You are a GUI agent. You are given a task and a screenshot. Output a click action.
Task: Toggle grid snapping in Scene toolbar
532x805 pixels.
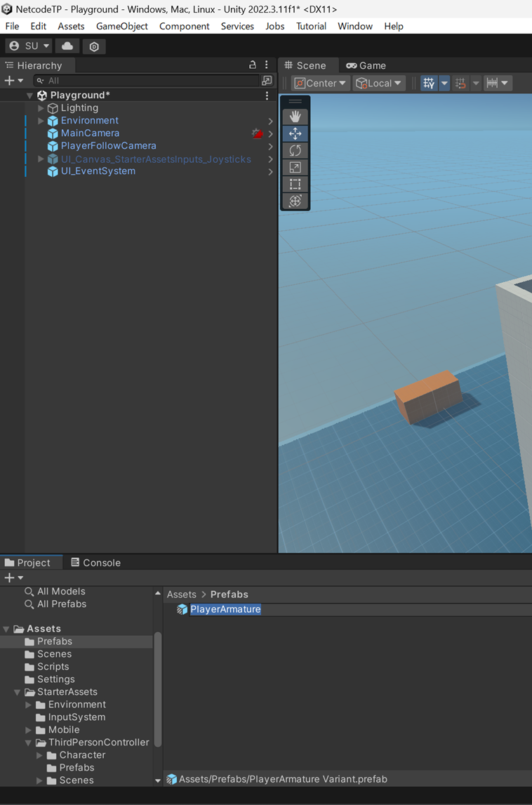(460, 83)
